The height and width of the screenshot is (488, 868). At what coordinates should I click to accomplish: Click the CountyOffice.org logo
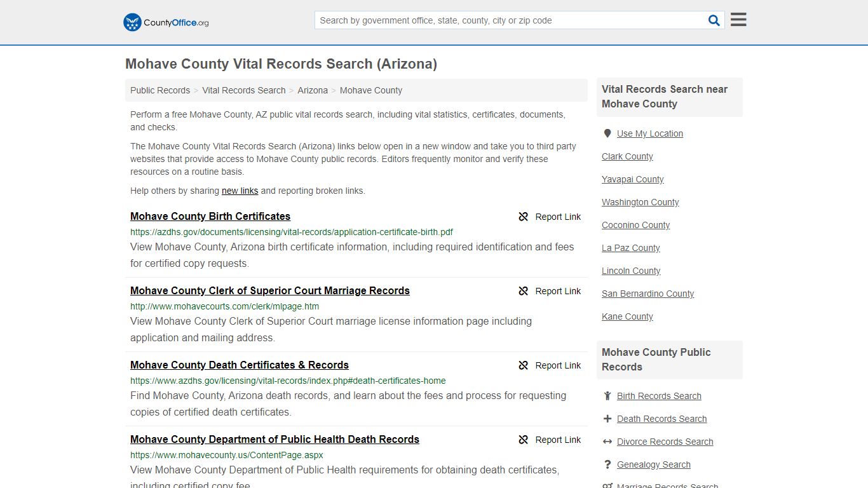point(166,22)
